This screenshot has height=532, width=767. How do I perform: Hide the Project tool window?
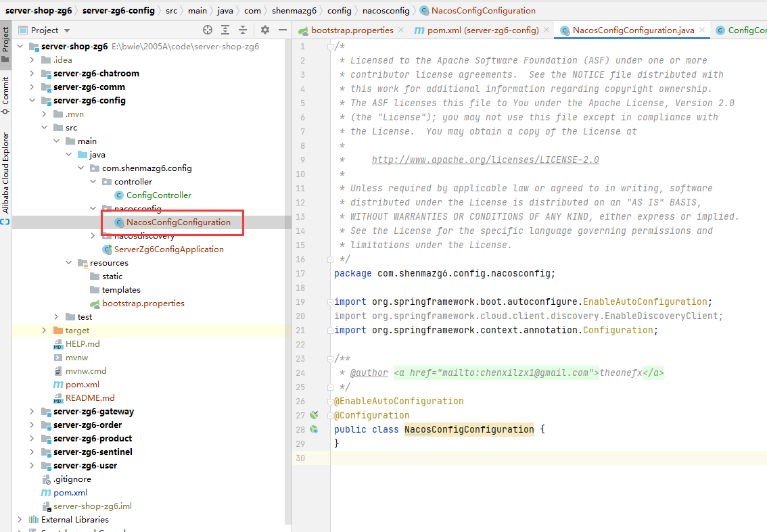pos(282,30)
